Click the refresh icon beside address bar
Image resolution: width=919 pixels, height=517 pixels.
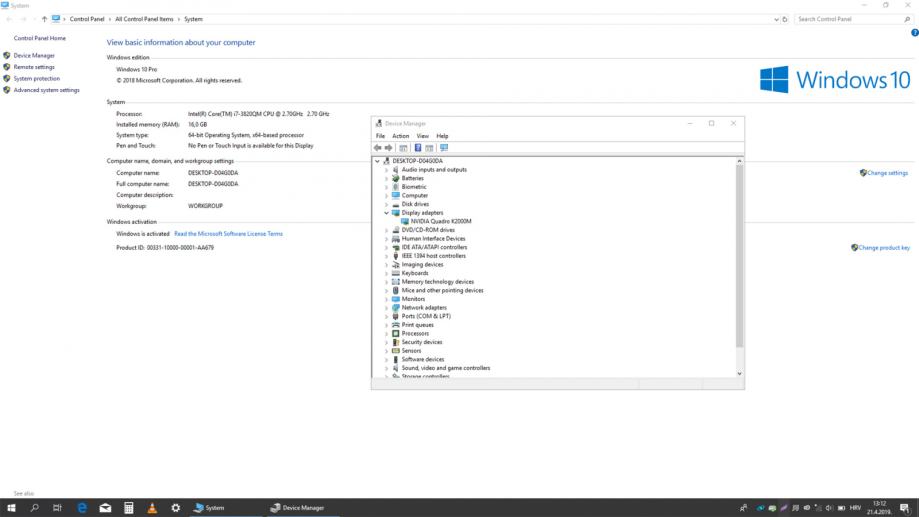pyautogui.click(x=785, y=19)
